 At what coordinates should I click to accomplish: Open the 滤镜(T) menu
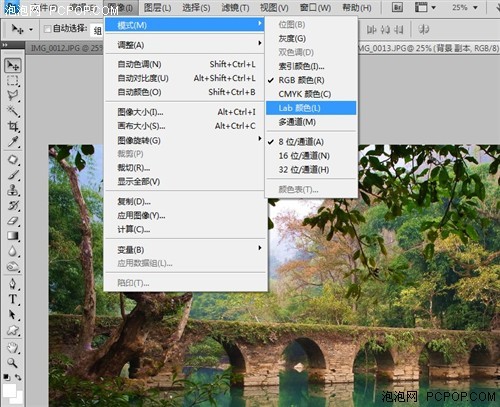pos(235,7)
